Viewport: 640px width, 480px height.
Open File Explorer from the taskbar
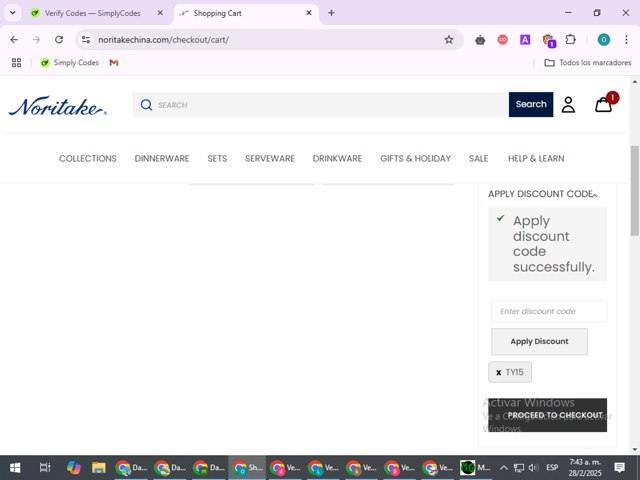(98, 467)
